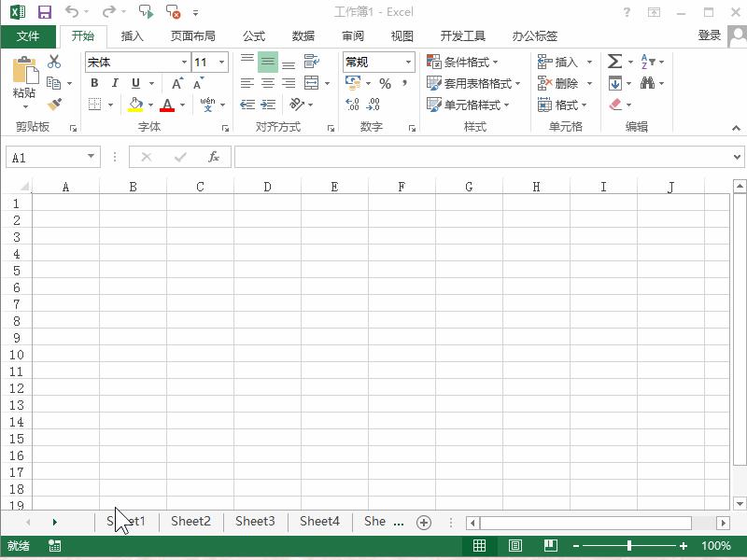Click the AutoSum icon
747x560 pixels.
click(615, 62)
